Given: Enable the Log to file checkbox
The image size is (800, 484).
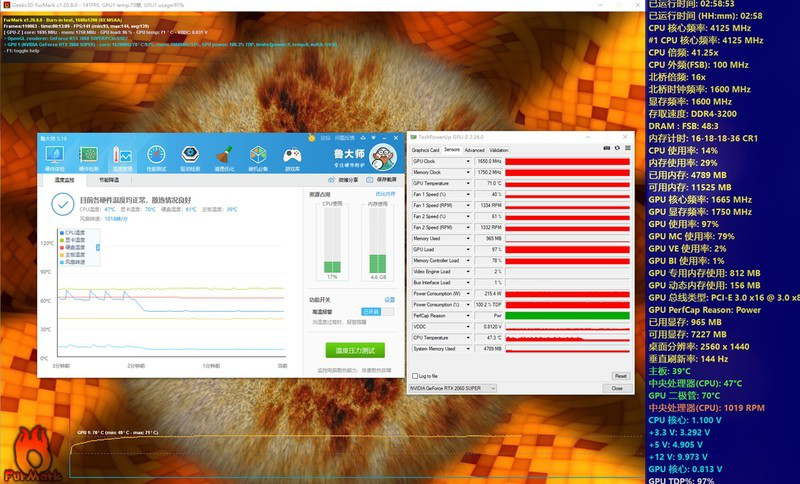Looking at the screenshot, I should [x=415, y=376].
